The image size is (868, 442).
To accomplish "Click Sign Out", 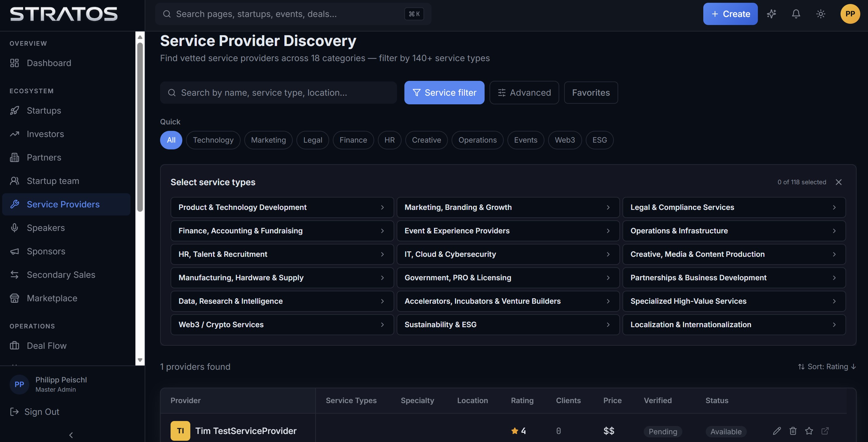I will click(35, 412).
